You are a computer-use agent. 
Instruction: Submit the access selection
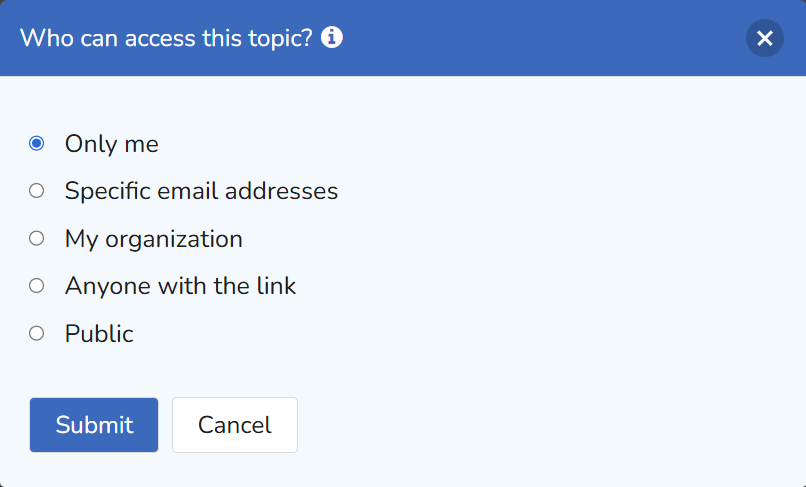point(94,425)
